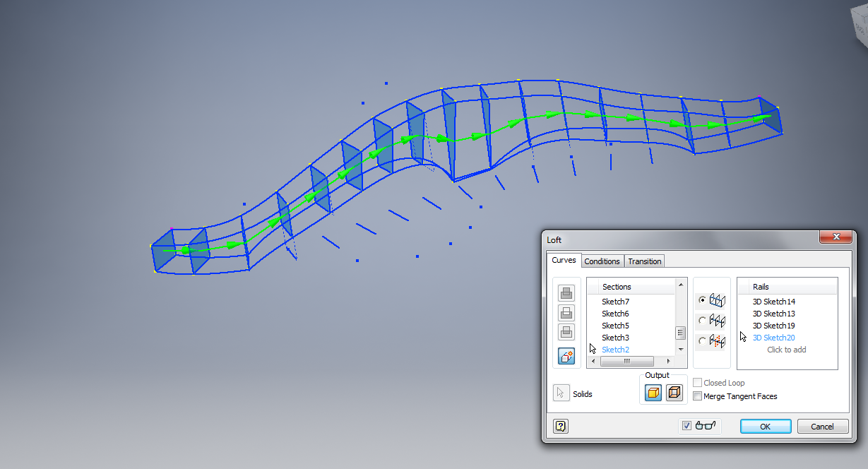Open Help using the question mark icon

click(560, 426)
